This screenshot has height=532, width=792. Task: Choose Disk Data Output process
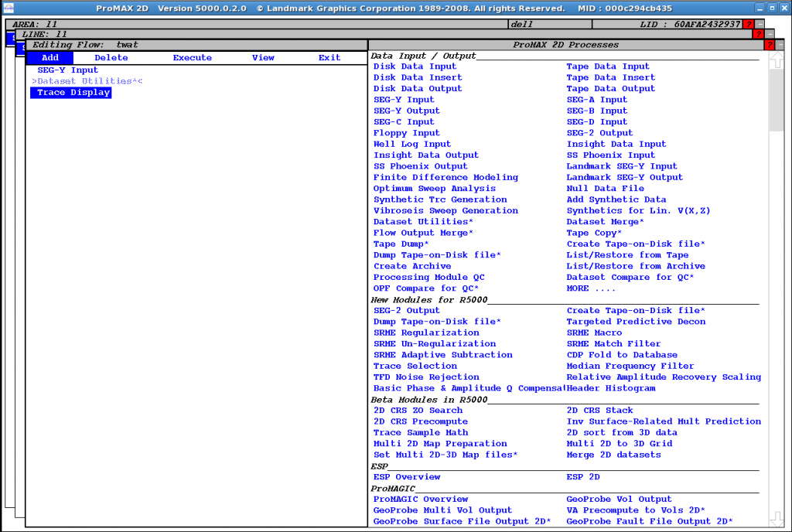418,88
